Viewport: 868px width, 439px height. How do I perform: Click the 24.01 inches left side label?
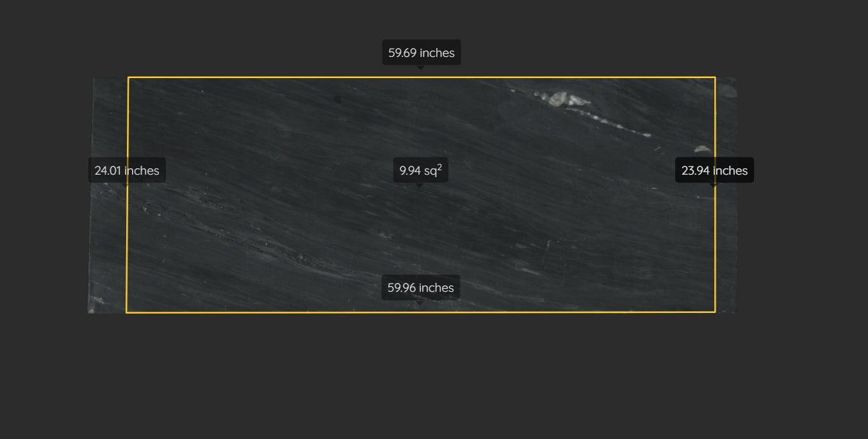[x=127, y=170]
